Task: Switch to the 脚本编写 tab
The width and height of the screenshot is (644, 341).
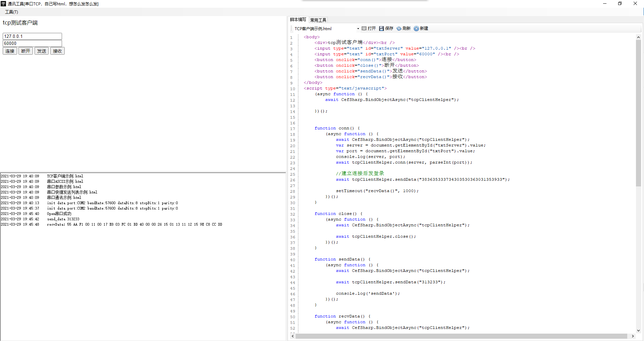Action: click(298, 20)
